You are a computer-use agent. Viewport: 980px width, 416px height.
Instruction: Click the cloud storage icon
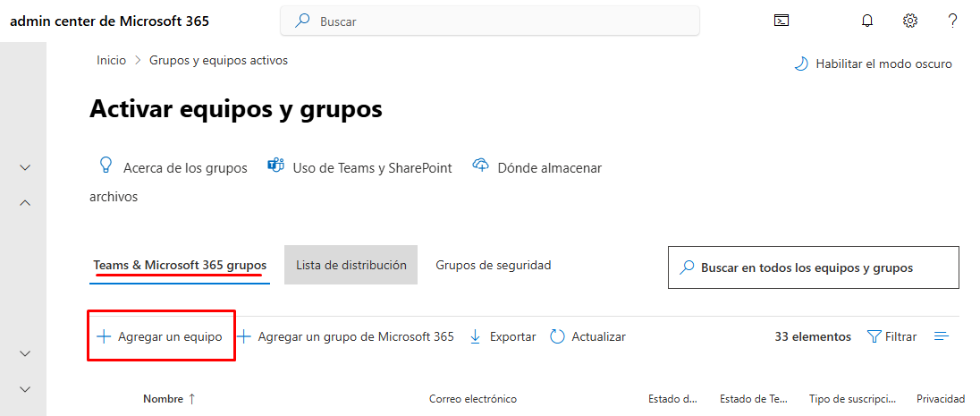[x=480, y=166]
